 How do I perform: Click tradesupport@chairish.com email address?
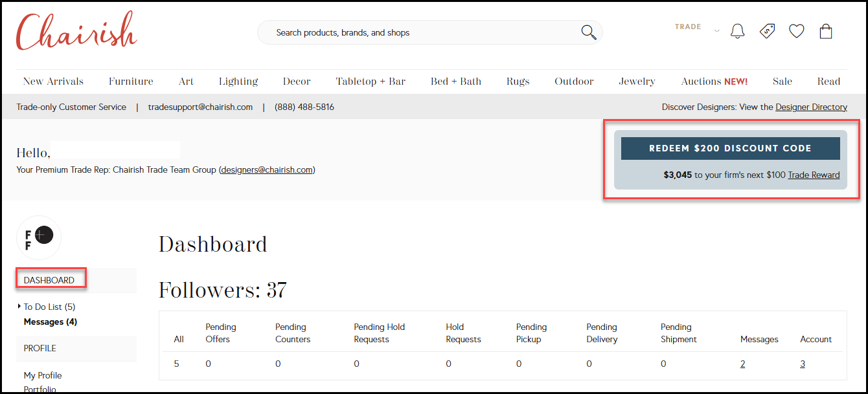[200, 107]
